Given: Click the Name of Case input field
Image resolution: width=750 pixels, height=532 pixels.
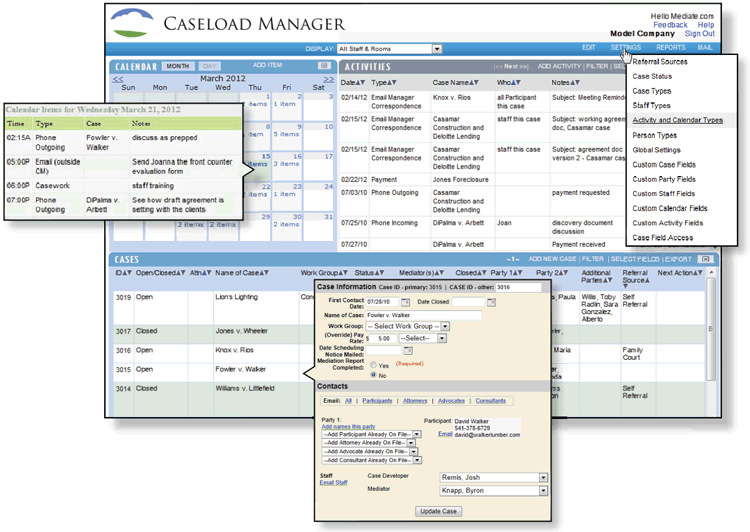Looking at the screenshot, I should pyautogui.click(x=424, y=315).
